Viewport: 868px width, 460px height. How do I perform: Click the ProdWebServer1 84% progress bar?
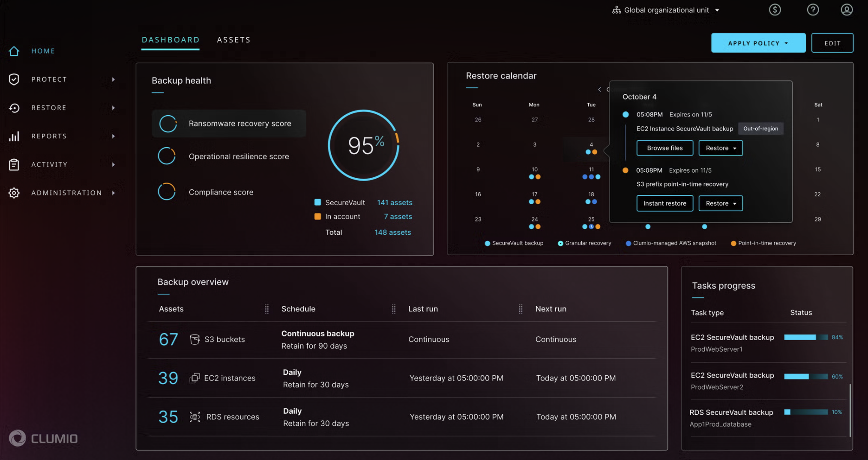pos(805,338)
